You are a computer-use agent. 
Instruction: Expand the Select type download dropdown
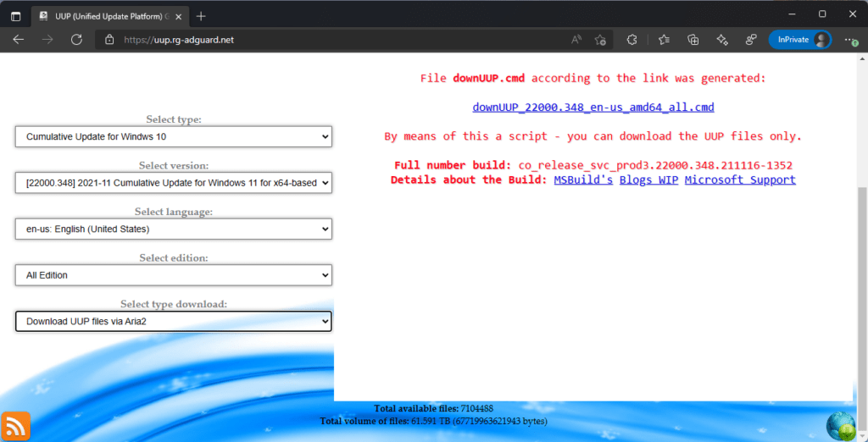coord(173,322)
